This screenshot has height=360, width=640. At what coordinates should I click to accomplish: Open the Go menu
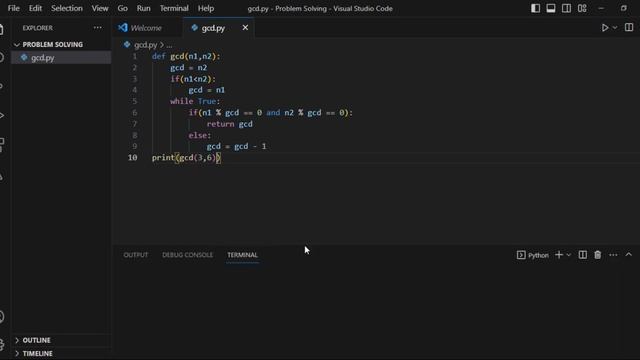click(122, 8)
